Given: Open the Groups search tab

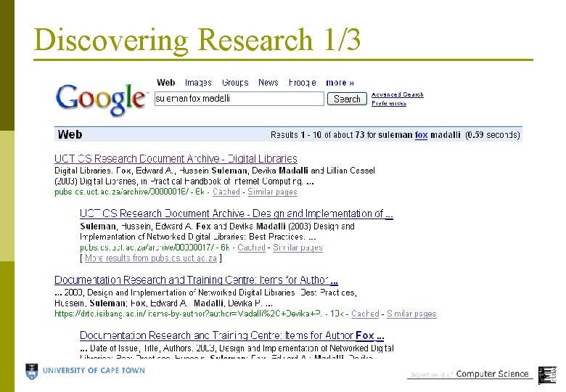Looking at the screenshot, I should pyautogui.click(x=235, y=83).
